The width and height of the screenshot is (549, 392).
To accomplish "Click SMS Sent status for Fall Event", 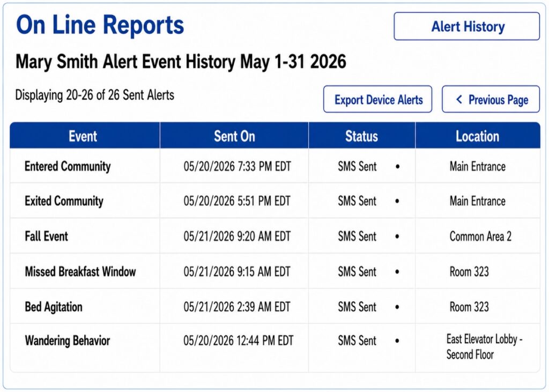I will (357, 236).
